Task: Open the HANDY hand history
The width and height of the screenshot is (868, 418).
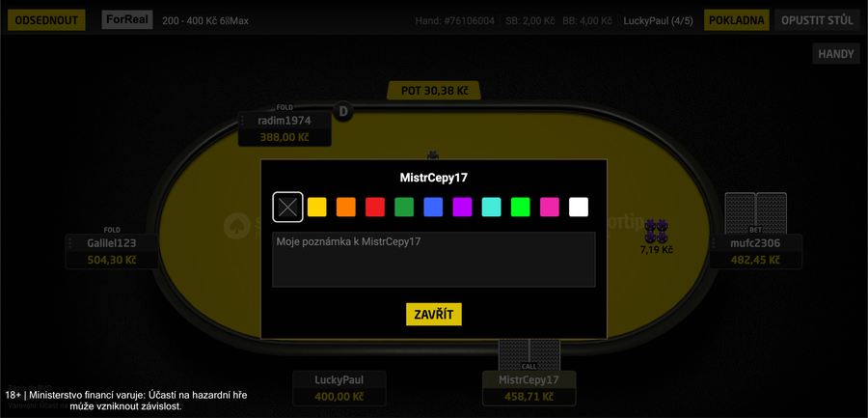Action: [836, 54]
